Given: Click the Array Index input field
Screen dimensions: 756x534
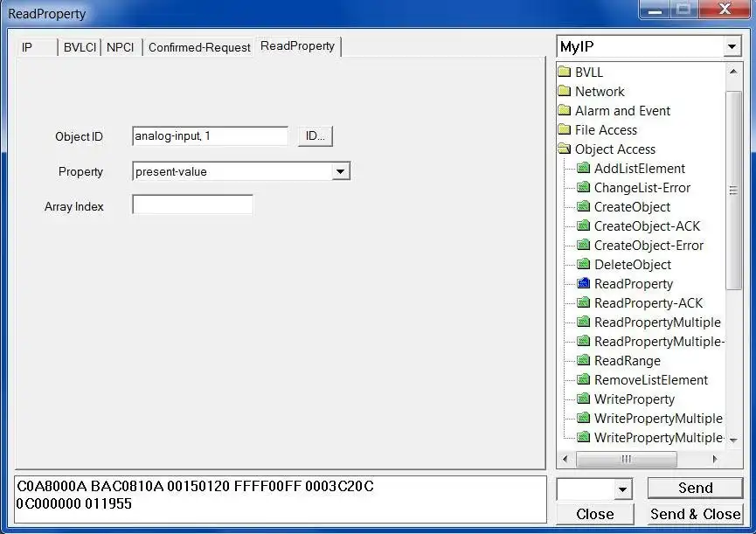Looking at the screenshot, I should [x=192, y=205].
